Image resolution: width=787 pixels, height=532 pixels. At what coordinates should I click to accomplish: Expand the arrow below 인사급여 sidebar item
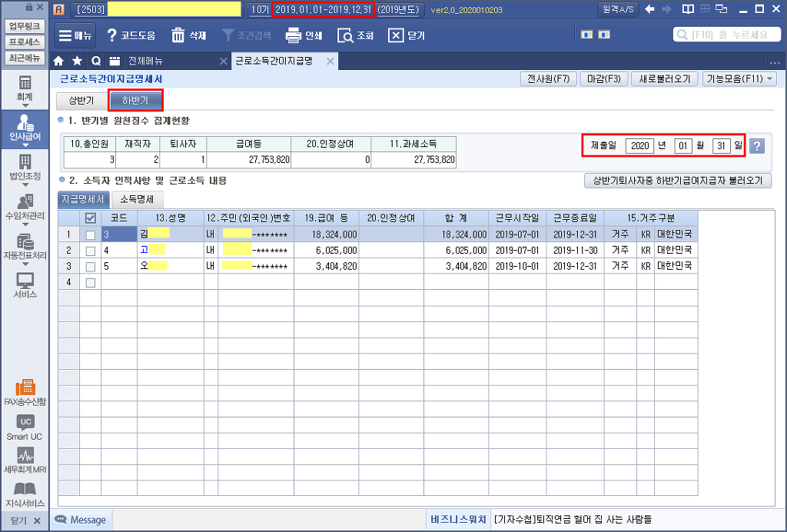tap(25, 145)
